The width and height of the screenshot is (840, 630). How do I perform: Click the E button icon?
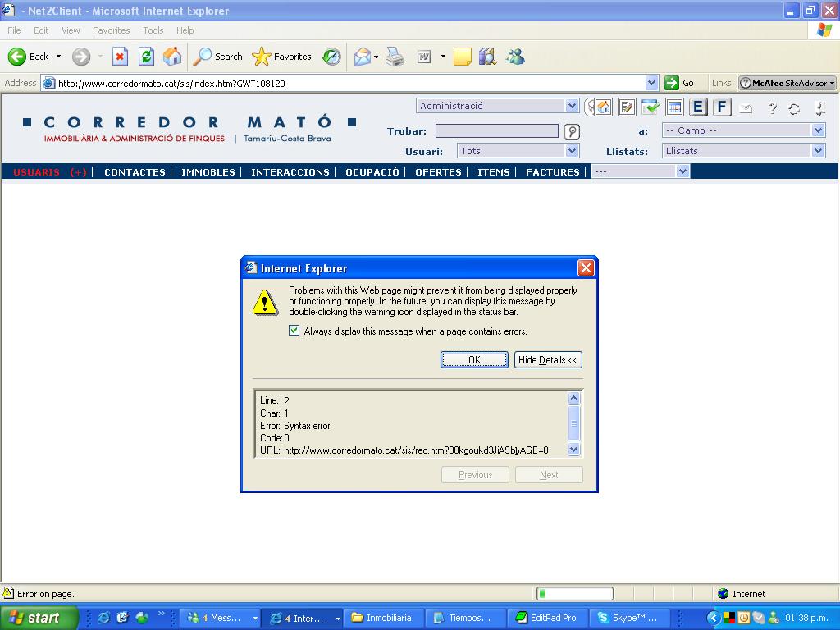[x=698, y=107]
